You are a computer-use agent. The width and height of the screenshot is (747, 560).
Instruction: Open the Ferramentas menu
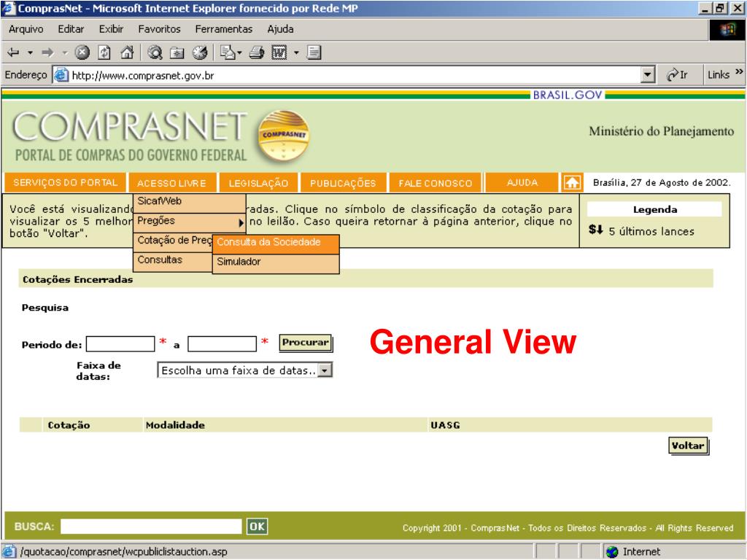[x=223, y=29]
